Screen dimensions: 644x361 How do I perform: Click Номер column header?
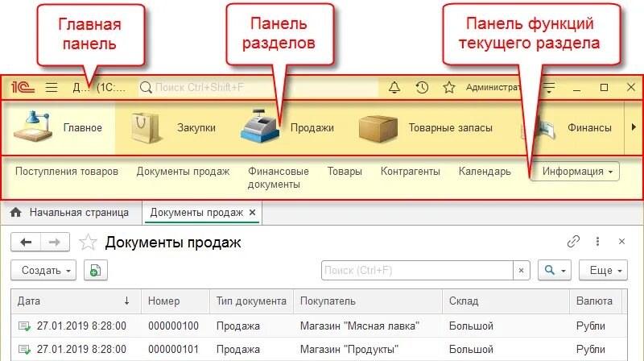(175, 301)
